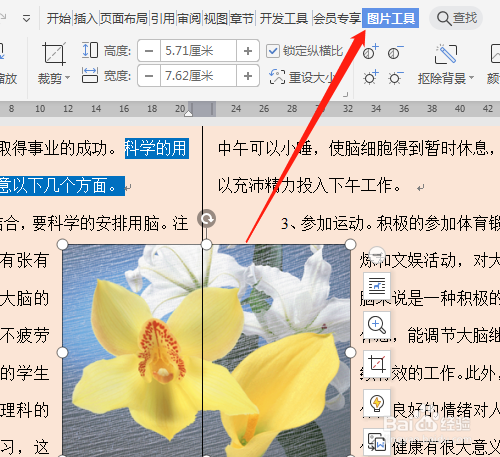Increase brightness icon
This screenshot has height=457, width=500.
(371, 77)
